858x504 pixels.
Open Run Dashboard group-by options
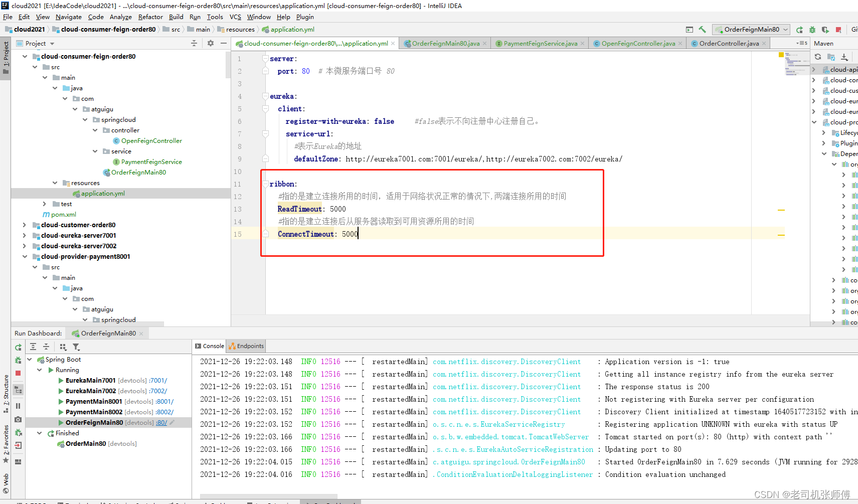click(63, 347)
